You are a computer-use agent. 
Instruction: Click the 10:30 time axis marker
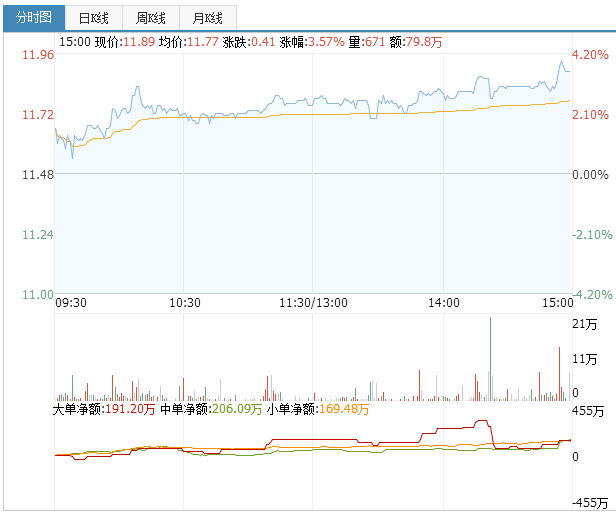(186, 302)
